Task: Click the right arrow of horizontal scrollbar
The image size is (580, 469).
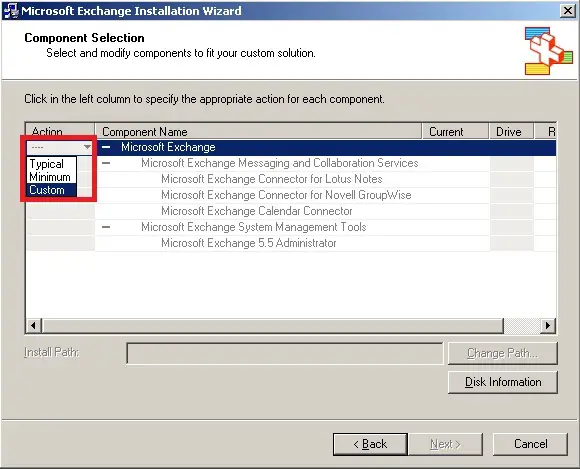Action: tap(547, 326)
